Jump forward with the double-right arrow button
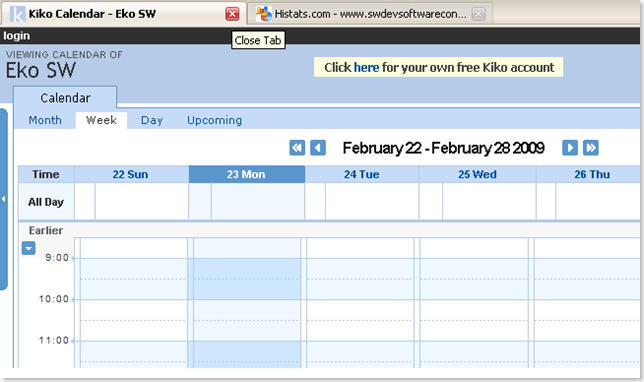Screen dimensions: 644x382 (591, 148)
